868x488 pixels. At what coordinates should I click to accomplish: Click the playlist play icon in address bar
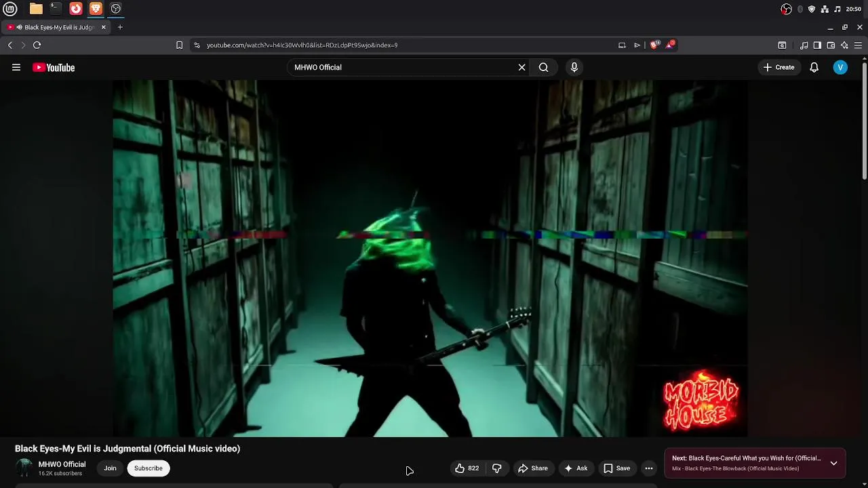[x=637, y=45]
